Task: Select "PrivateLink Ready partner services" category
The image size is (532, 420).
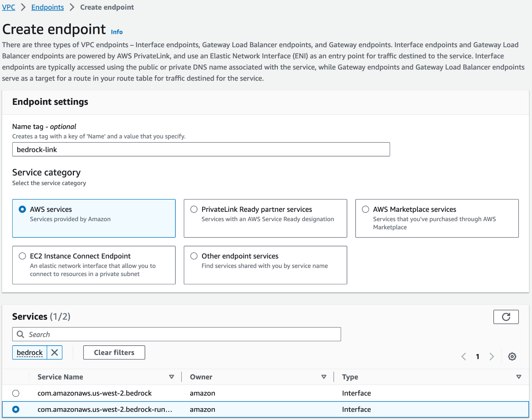Action: coord(194,209)
